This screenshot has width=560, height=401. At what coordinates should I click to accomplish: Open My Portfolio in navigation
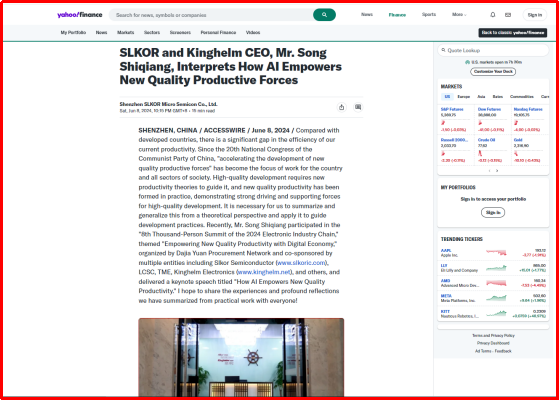point(73,32)
